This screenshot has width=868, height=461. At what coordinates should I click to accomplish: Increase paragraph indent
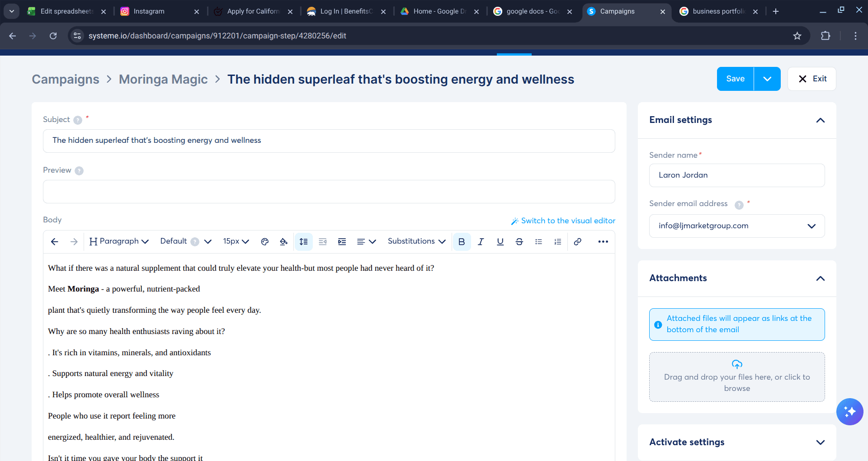342,242
